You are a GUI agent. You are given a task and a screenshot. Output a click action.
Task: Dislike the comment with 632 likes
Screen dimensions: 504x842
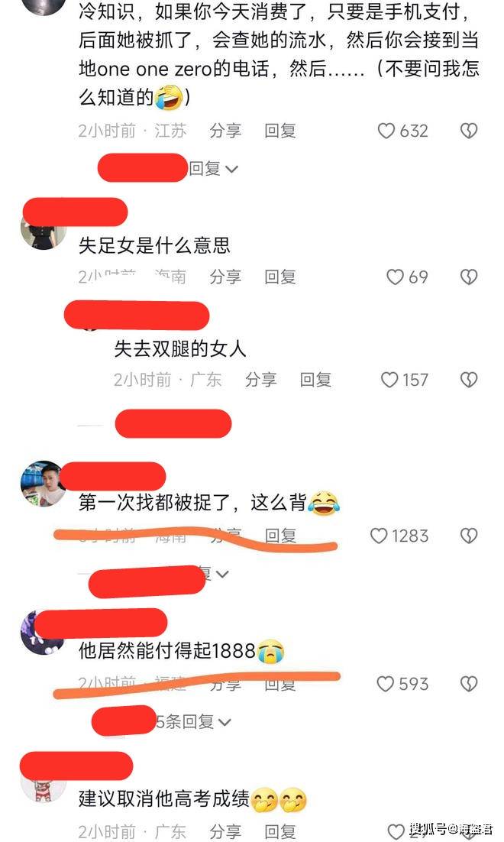(469, 131)
